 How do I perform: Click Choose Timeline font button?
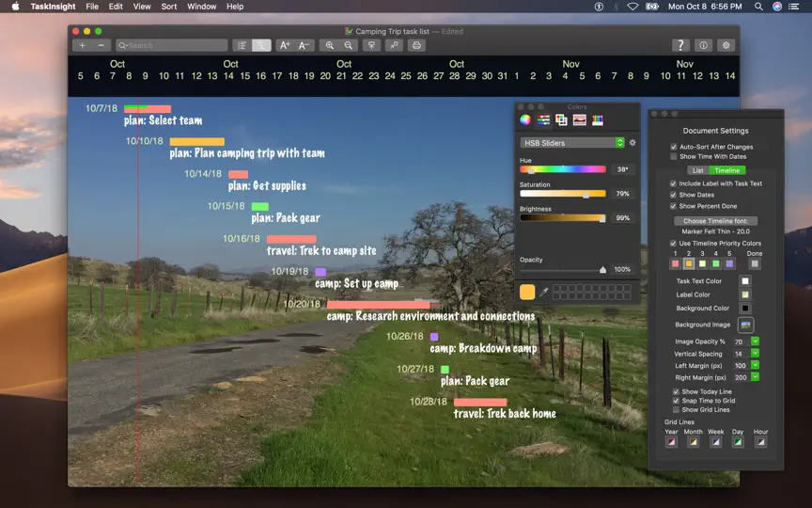pyautogui.click(x=716, y=221)
